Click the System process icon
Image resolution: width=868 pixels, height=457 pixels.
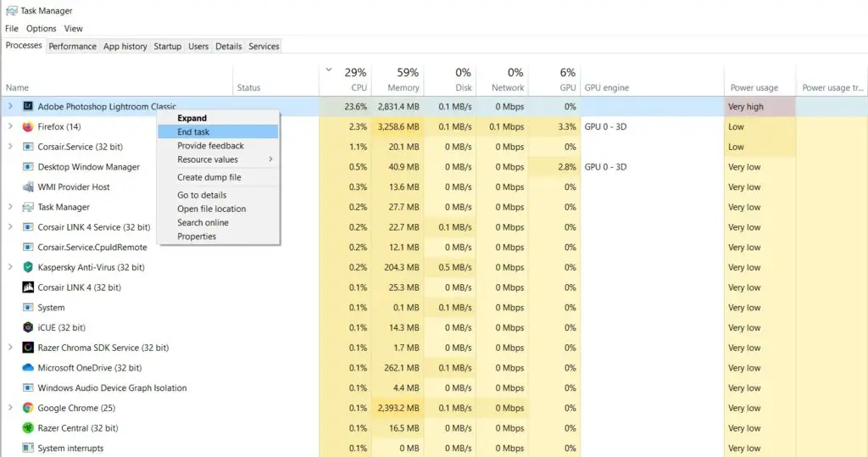point(28,308)
